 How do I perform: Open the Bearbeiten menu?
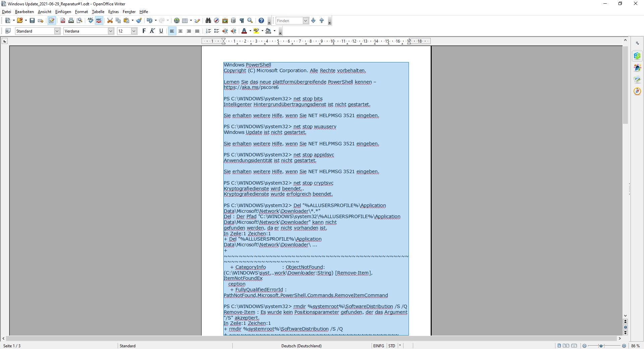[x=24, y=12]
